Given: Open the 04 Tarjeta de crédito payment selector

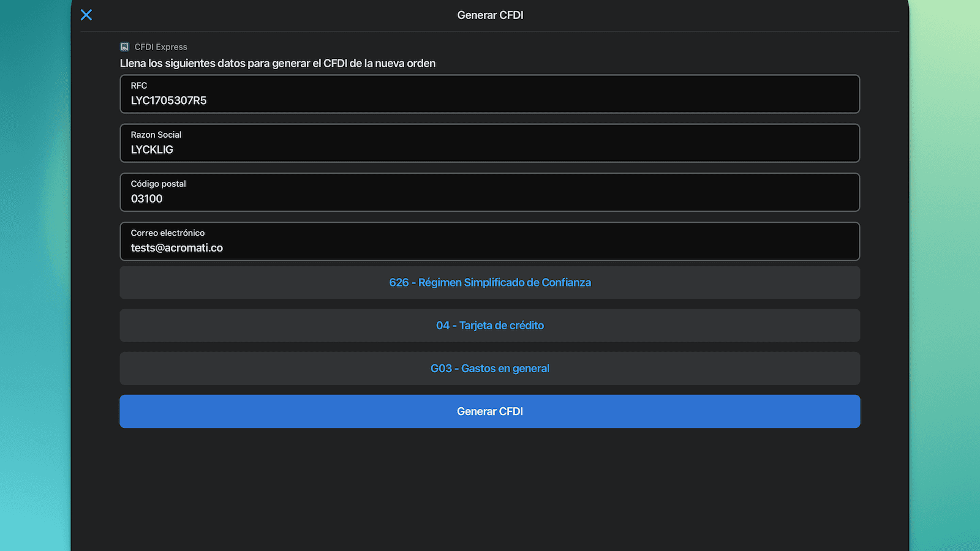Looking at the screenshot, I should point(490,326).
